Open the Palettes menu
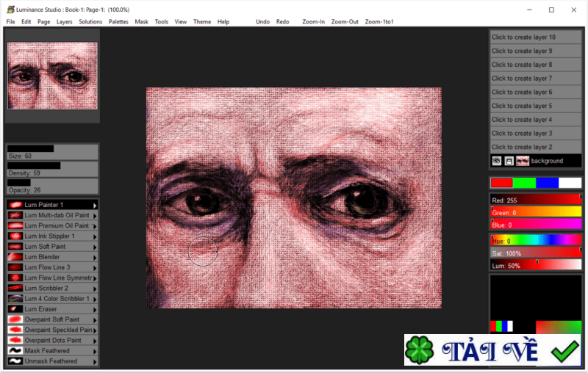The image size is (588, 373). pyautogui.click(x=118, y=21)
